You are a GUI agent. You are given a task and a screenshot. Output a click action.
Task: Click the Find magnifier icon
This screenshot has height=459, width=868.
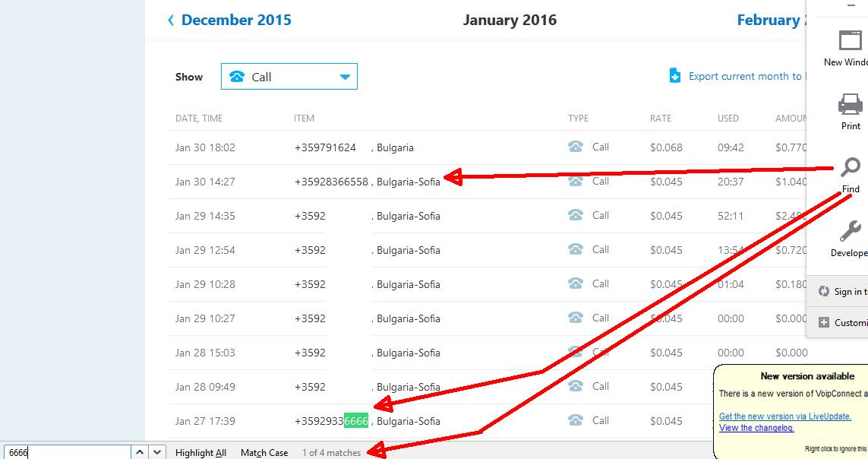(x=851, y=168)
